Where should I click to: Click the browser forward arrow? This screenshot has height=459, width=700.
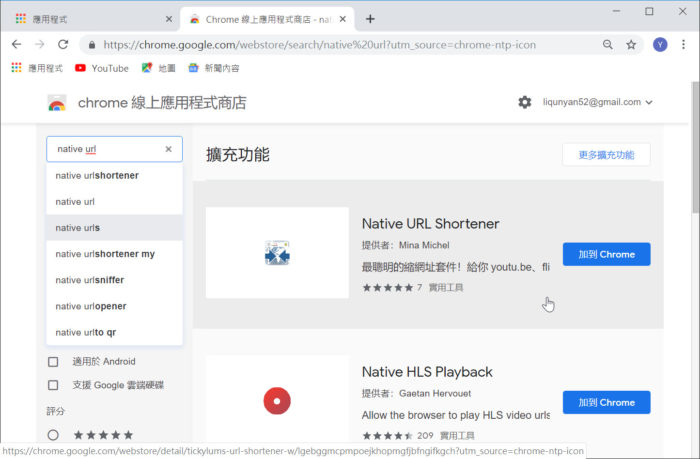tap(40, 44)
